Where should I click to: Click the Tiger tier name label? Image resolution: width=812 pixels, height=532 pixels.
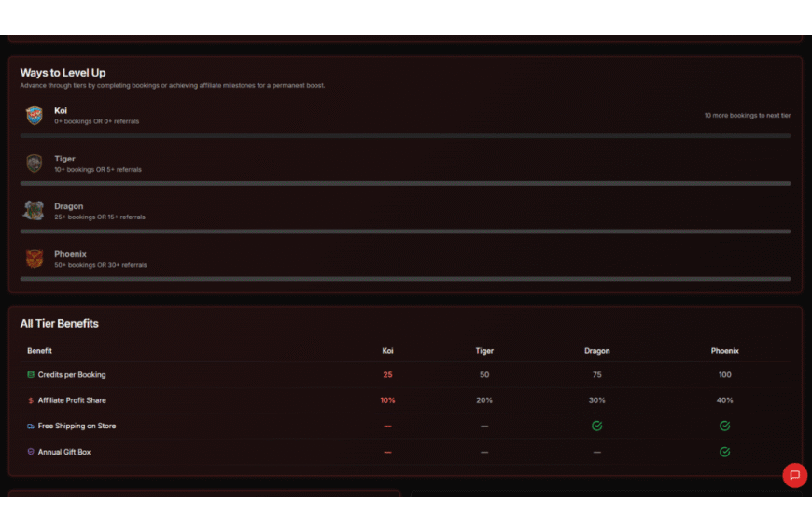(64, 159)
